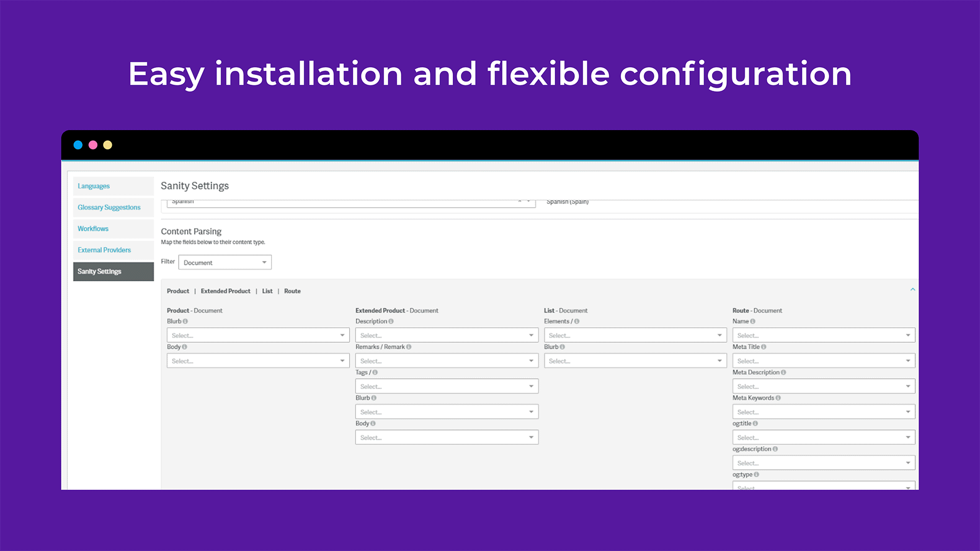Image resolution: width=980 pixels, height=551 pixels.
Task: Open the Product Body select dropdown
Action: 258,361
